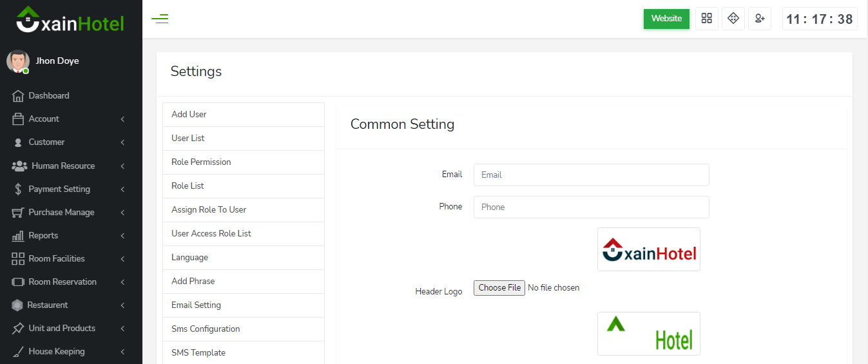Focus the Phone input field
The width and height of the screenshot is (868, 364).
point(591,207)
